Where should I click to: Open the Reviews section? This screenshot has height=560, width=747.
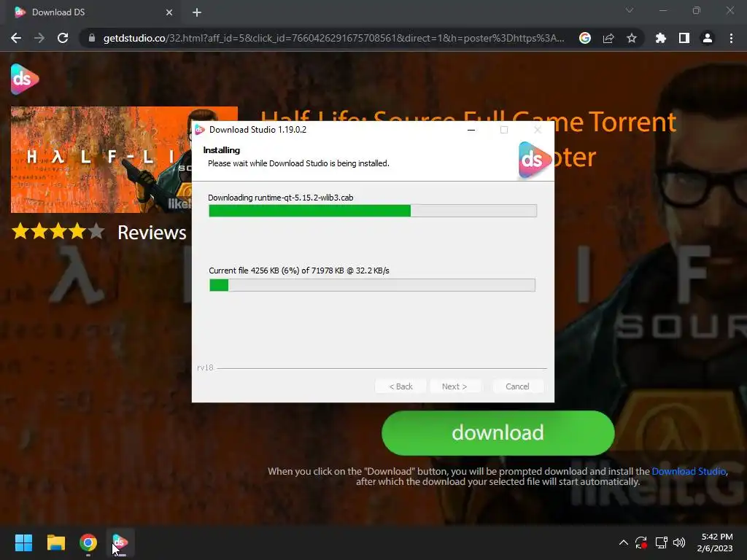[x=152, y=233]
